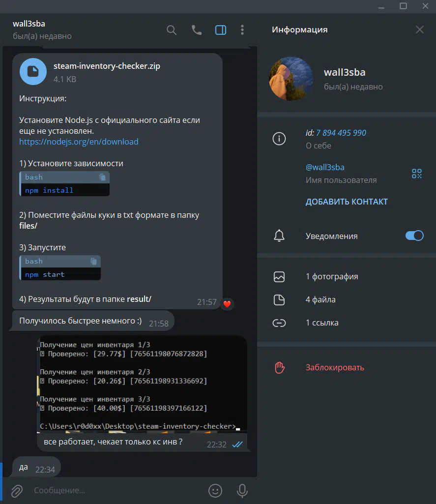Open the nodejs.org download link
The height and width of the screenshot is (504, 436).
[79, 142]
